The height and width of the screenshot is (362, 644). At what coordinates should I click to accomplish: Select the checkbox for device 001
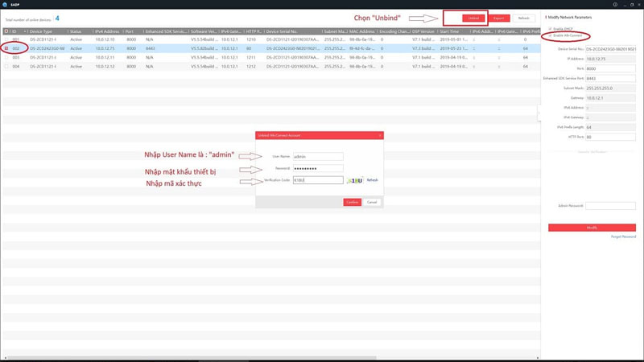pyautogui.click(x=6, y=39)
